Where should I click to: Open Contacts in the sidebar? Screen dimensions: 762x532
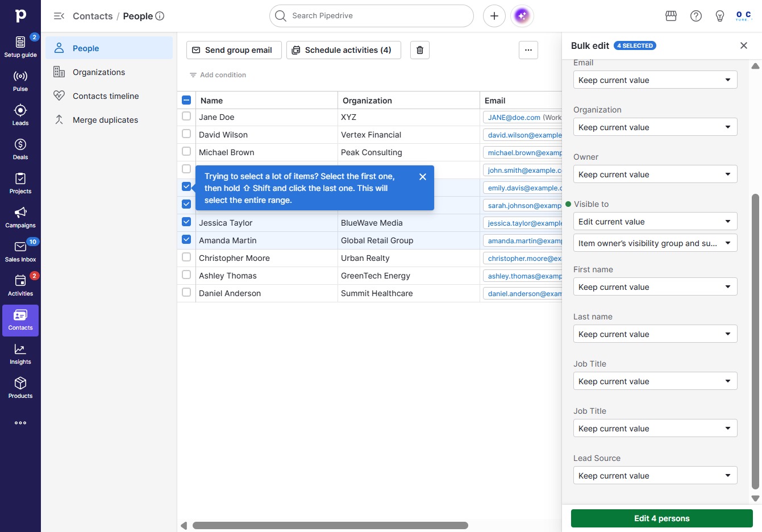coord(20,320)
